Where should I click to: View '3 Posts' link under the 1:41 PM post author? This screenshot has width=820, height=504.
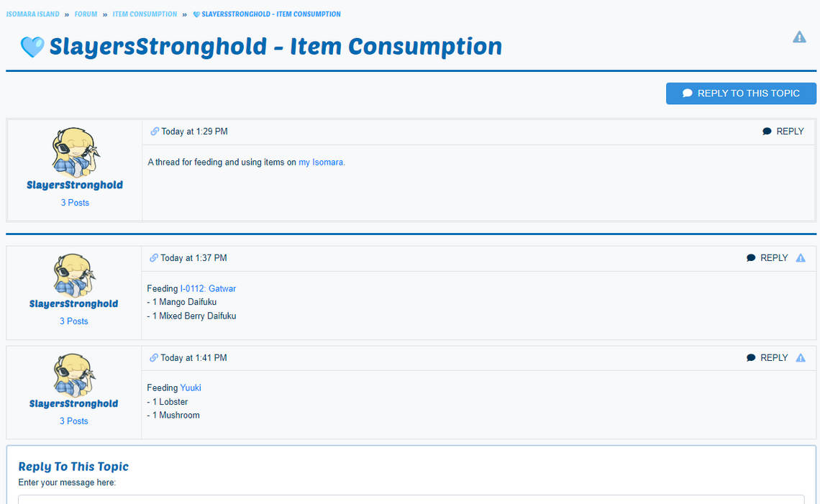(74, 421)
